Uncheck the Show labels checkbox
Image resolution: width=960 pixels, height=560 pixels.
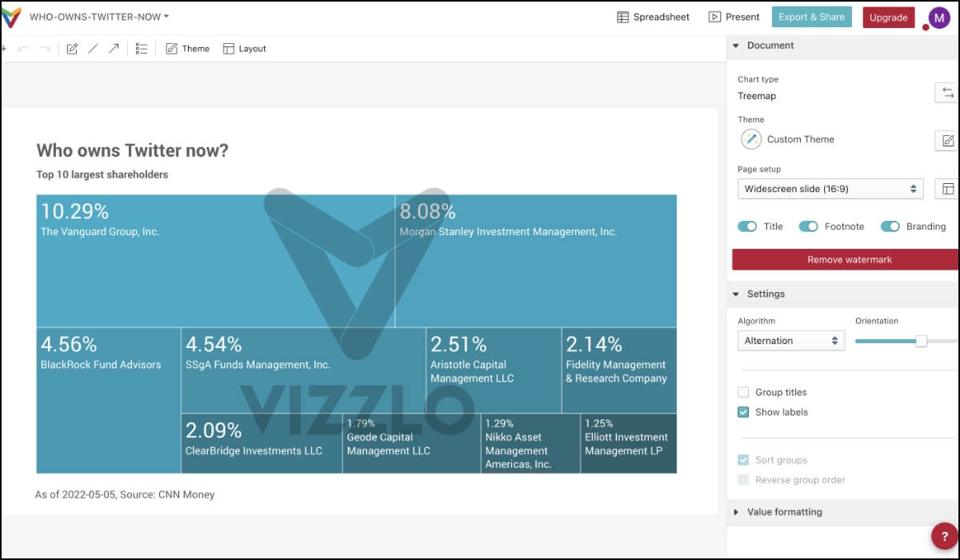(x=743, y=412)
